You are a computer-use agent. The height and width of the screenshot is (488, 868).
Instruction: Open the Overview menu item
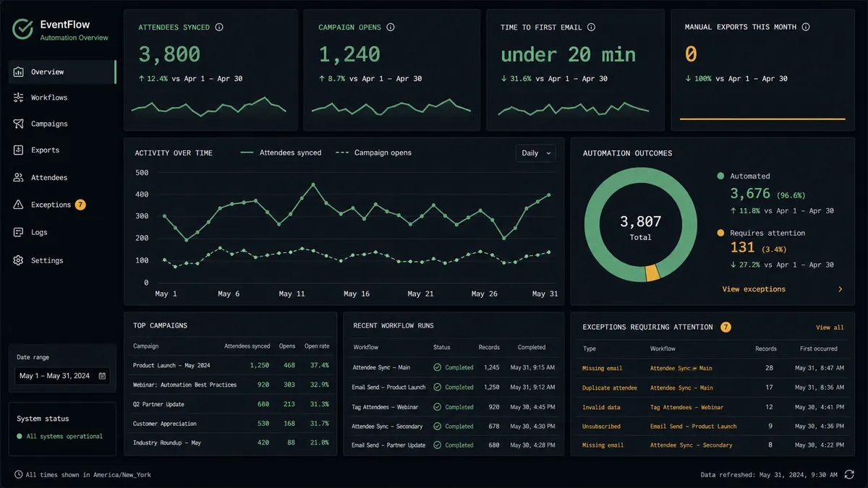[62, 72]
